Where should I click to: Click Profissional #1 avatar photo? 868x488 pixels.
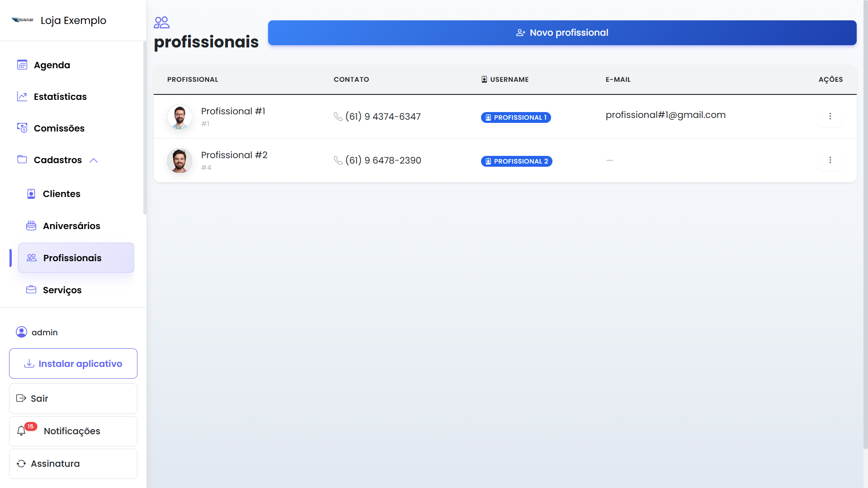[x=179, y=117]
